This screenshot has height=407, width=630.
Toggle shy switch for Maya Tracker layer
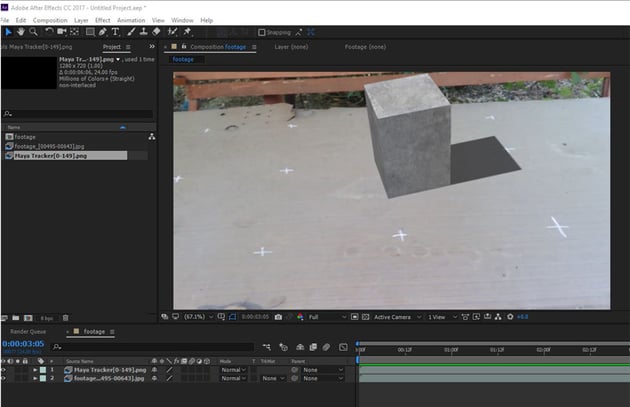click(x=154, y=370)
